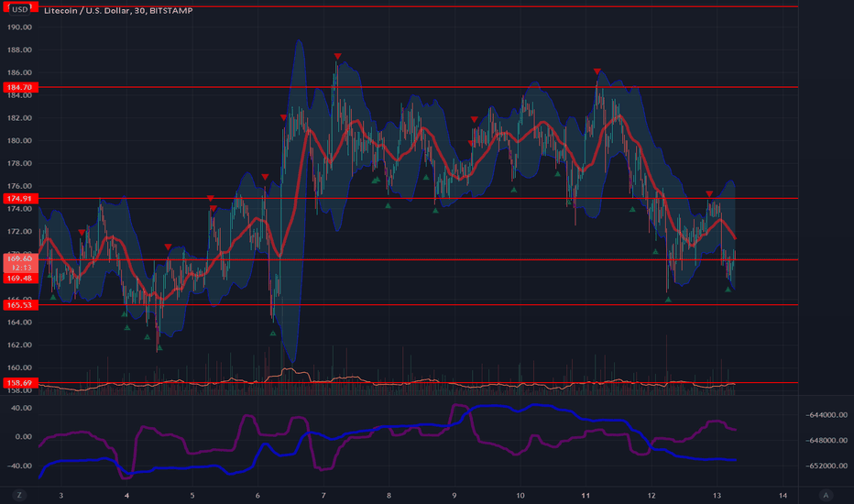The height and width of the screenshot is (504, 854).
Task: Click date label 14 on time axis
Action: pos(783,495)
